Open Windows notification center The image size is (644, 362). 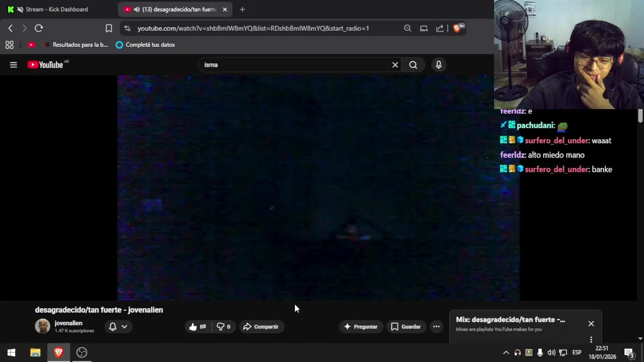tap(629, 352)
